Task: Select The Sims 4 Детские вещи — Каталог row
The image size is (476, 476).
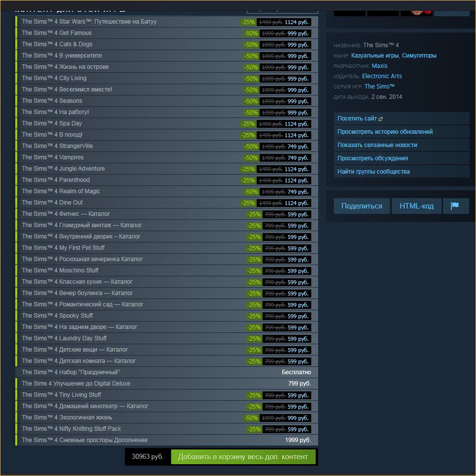Action: (x=167, y=350)
